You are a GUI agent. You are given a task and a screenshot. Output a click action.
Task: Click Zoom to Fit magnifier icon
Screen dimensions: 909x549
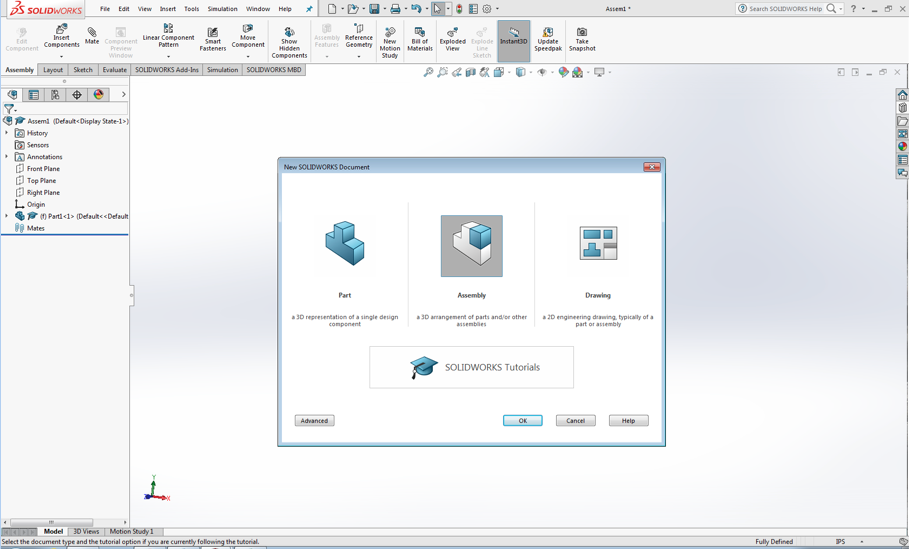click(428, 72)
